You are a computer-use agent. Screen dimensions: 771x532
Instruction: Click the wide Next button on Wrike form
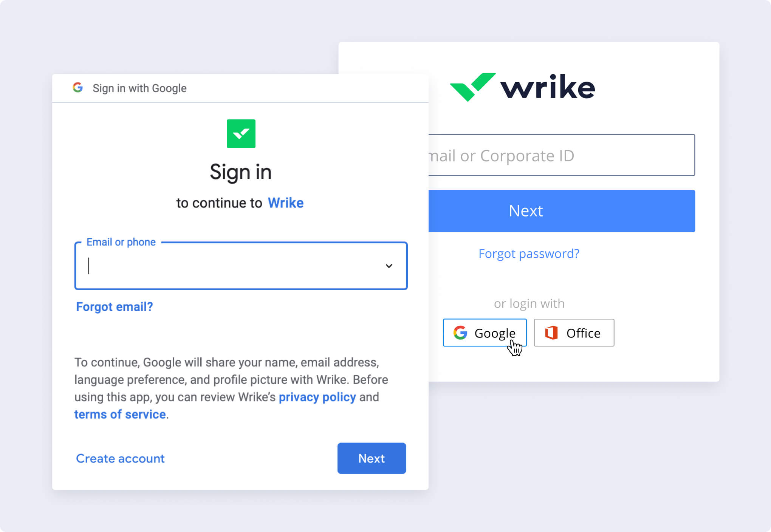pos(562,211)
